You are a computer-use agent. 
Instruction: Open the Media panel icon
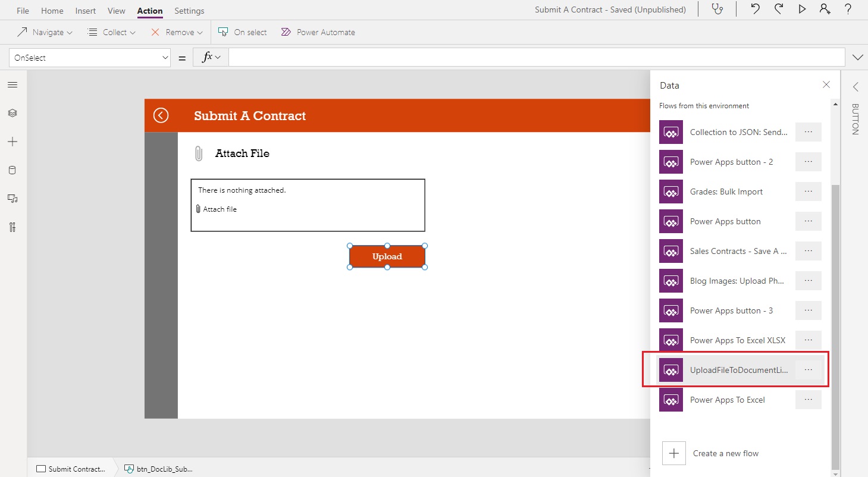point(12,199)
